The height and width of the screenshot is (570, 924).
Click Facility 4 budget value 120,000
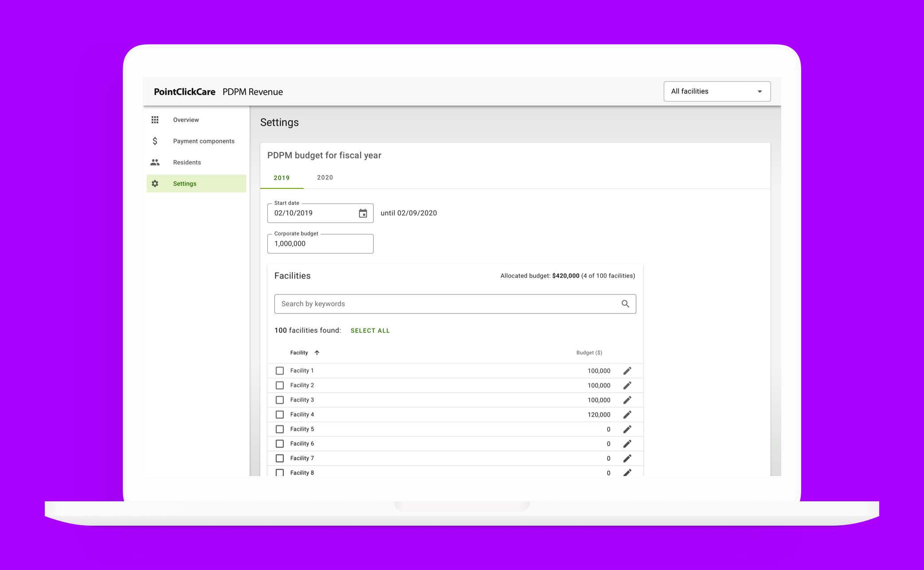pos(599,414)
